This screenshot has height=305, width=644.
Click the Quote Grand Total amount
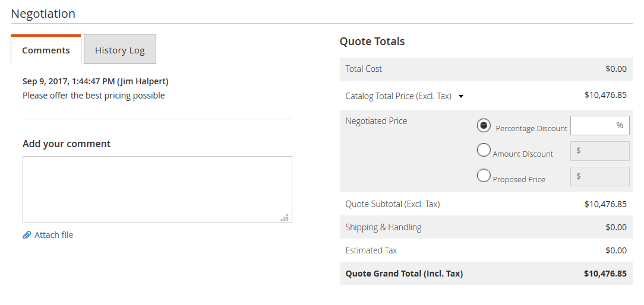click(x=605, y=274)
